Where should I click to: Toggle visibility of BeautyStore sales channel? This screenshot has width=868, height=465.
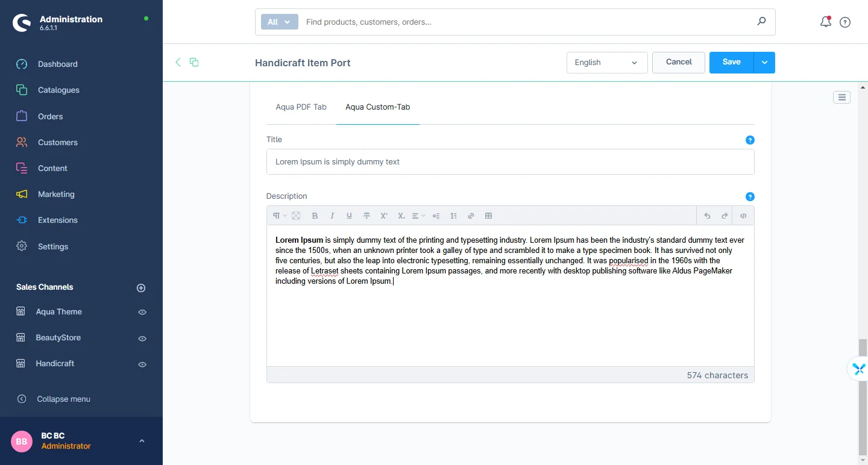[x=142, y=338]
